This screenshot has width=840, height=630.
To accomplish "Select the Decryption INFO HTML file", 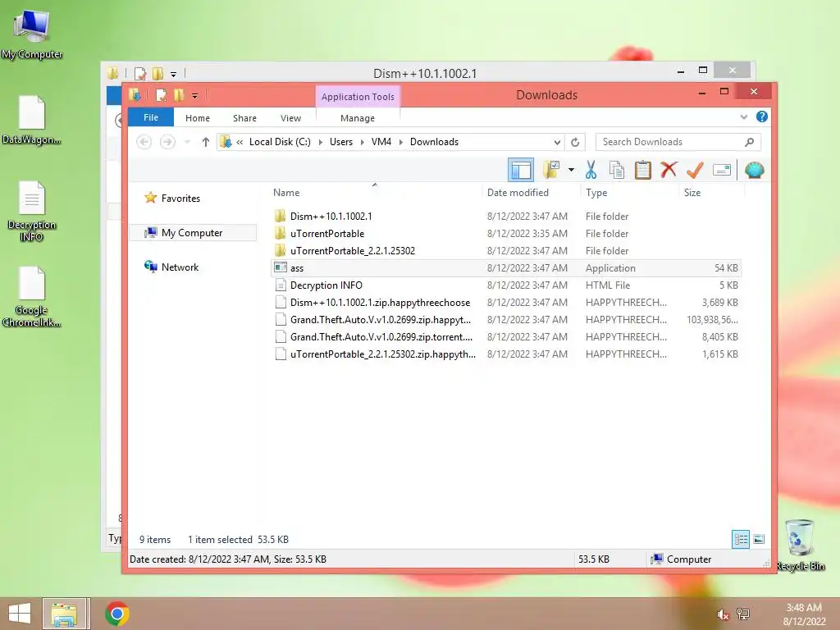I will [x=506, y=285].
